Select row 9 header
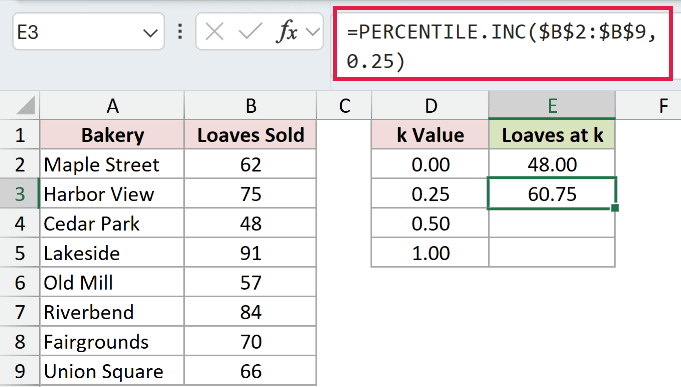The height and width of the screenshot is (387, 681). coord(20,371)
